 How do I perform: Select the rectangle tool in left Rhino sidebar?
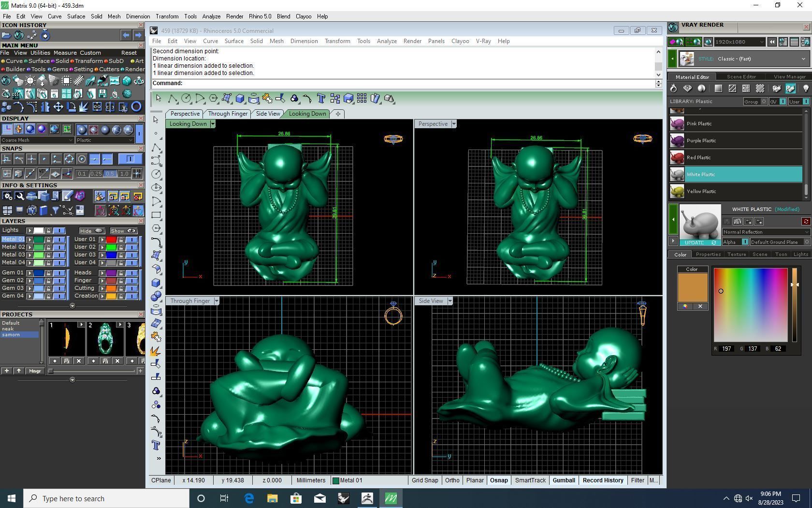tap(156, 215)
